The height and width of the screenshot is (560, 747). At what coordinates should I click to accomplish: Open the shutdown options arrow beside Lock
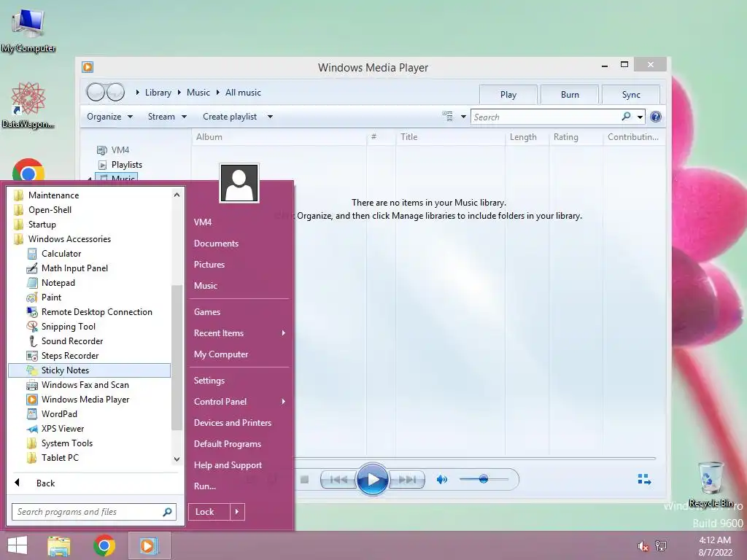237,512
